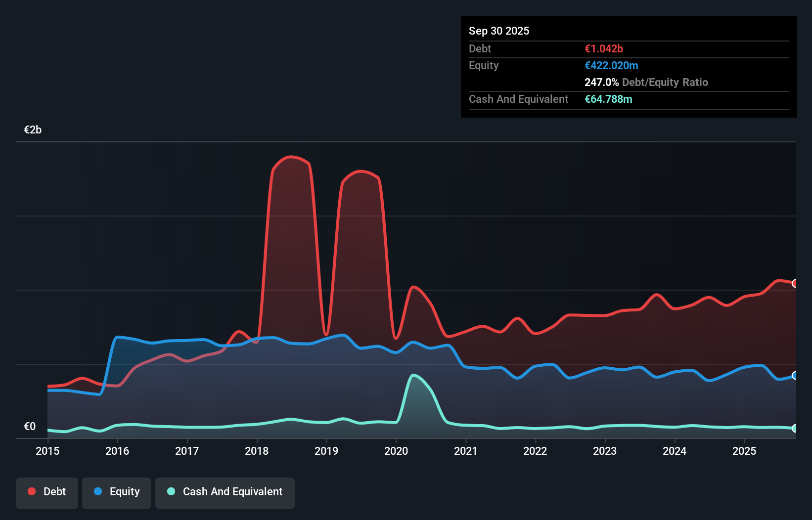Open details for the Debt/Equity Ratio row
The width and height of the screenshot is (812, 520).
click(646, 82)
